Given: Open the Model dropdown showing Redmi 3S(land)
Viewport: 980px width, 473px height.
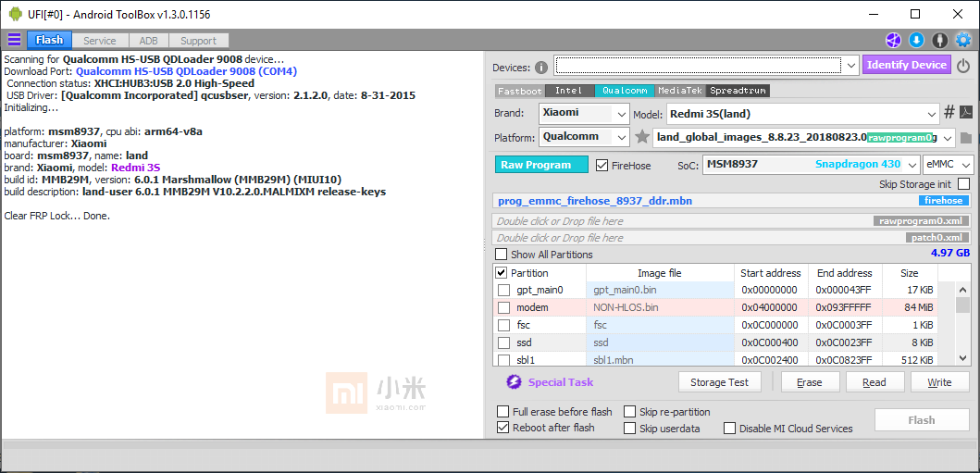Looking at the screenshot, I should pyautogui.click(x=933, y=115).
